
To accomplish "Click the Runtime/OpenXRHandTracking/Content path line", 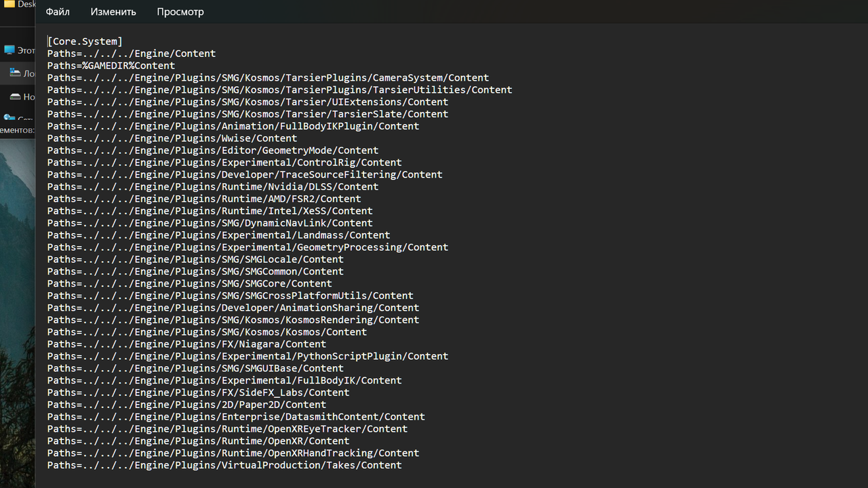I will pos(233,453).
